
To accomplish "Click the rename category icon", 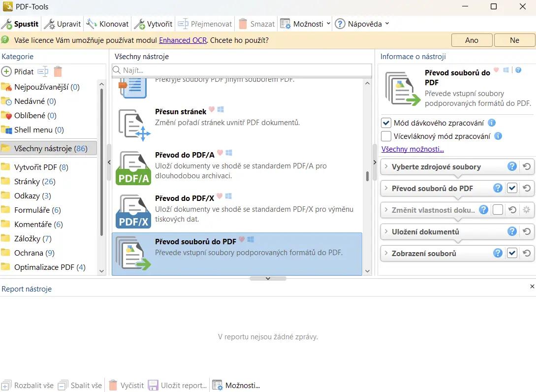I will 43,71.
